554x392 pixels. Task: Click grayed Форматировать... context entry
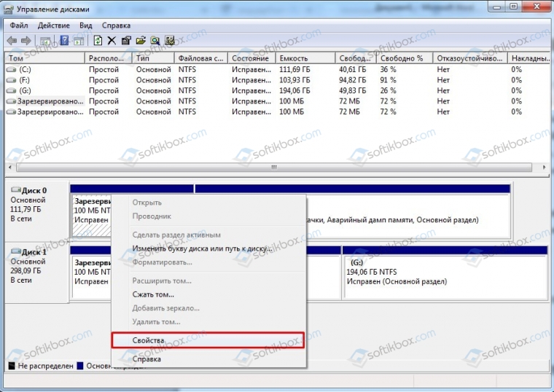tap(208, 262)
